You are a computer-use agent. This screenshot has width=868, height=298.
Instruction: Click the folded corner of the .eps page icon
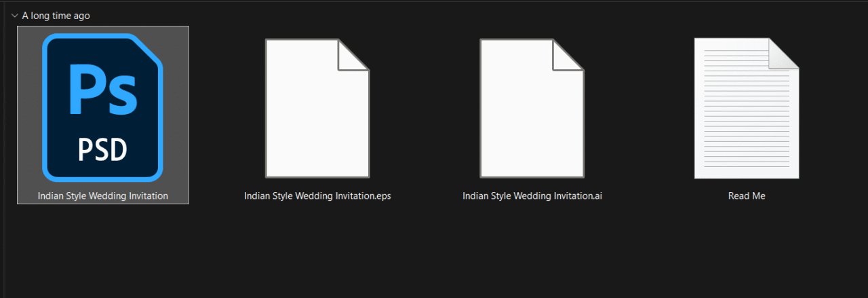[x=355, y=55]
